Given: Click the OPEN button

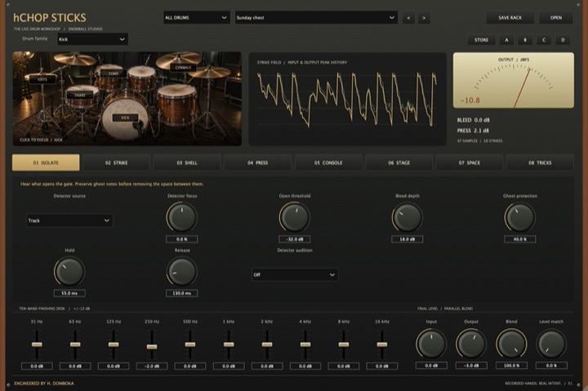Looking at the screenshot, I should (556, 18).
